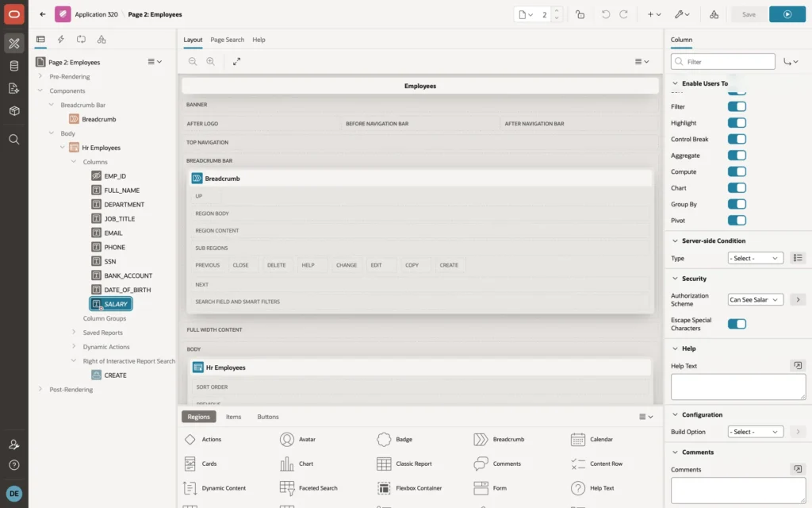
Task: Toggle the Chart switch
Action: 737,187
